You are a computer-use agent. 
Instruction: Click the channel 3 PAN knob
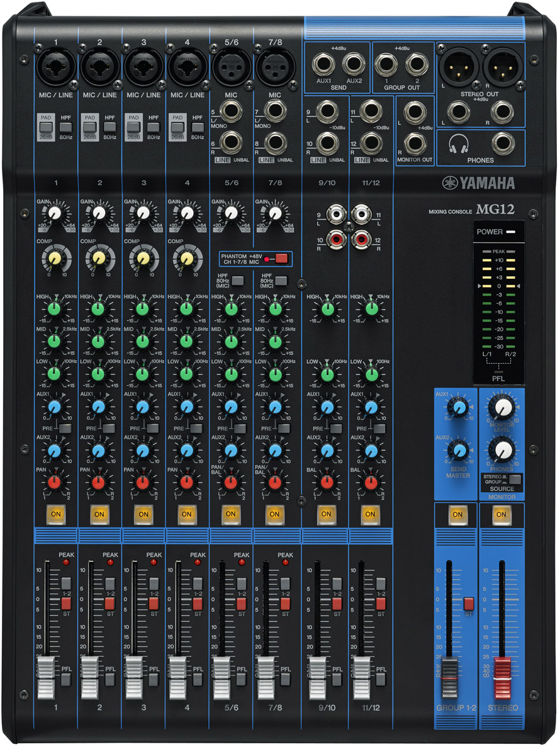tap(142, 482)
